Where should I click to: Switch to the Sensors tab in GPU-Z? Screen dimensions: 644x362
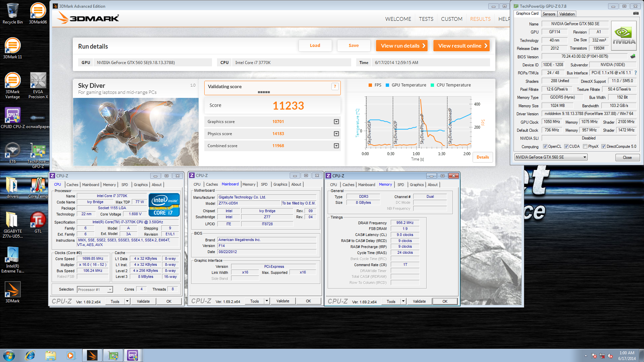click(549, 14)
